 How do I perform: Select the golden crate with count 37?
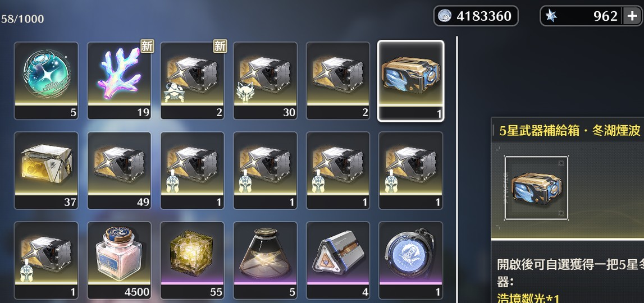point(46,171)
